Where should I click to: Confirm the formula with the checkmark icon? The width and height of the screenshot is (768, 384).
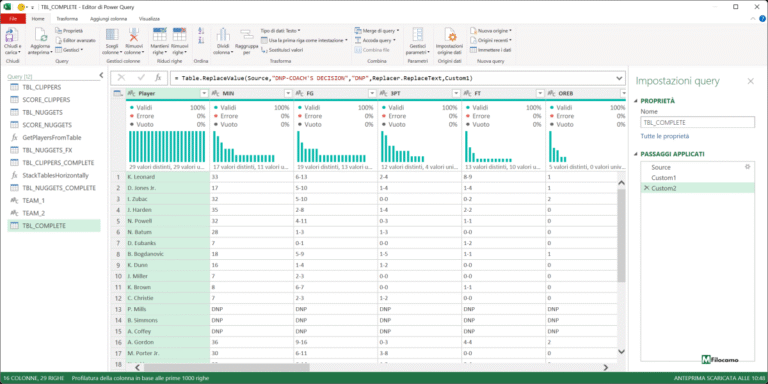(141, 78)
